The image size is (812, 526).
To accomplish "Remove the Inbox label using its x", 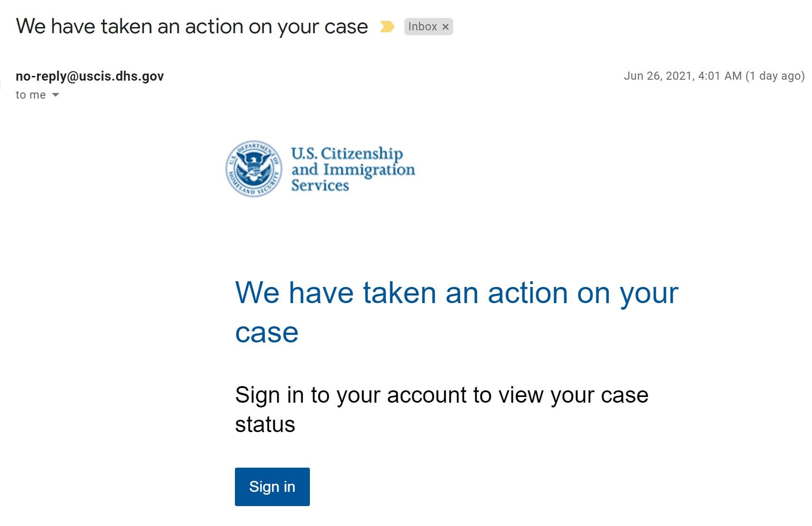I will (x=445, y=27).
